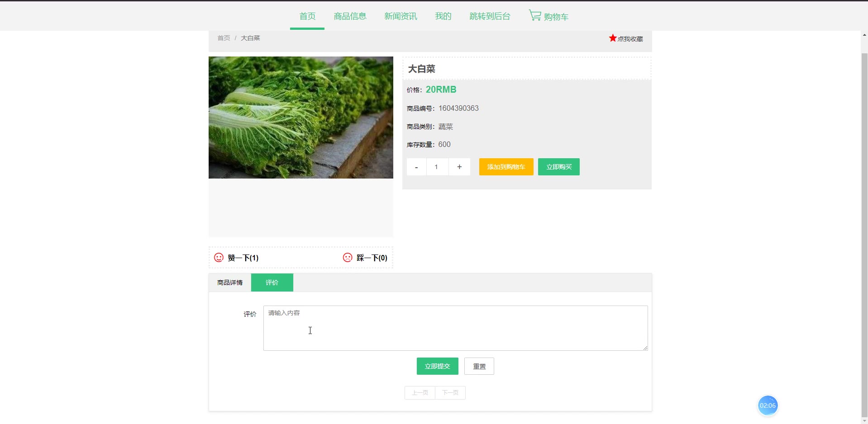Click the 蔬菜 category value
Screen dimensions: 868x424
[445, 127]
